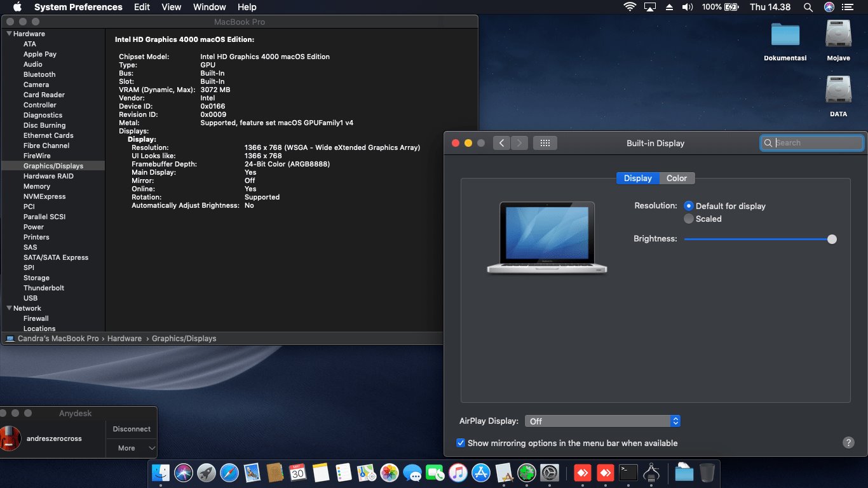This screenshot has width=868, height=488.
Task: Select Default for display radio button
Action: click(x=689, y=206)
